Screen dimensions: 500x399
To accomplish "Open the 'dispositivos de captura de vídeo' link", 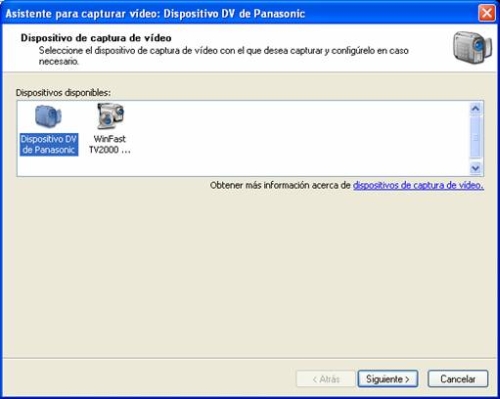I will (x=418, y=185).
